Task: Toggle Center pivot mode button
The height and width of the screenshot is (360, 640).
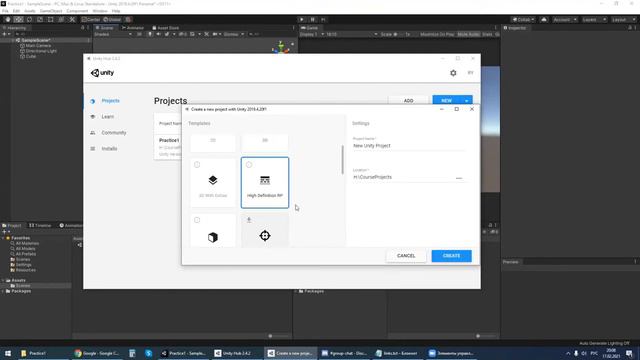Action: point(91,20)
